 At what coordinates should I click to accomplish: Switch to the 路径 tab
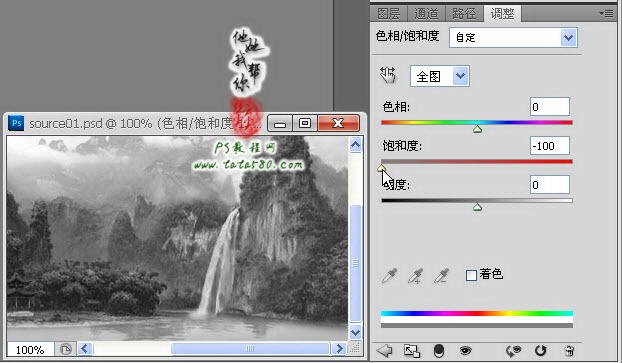[x=464, y=14]
